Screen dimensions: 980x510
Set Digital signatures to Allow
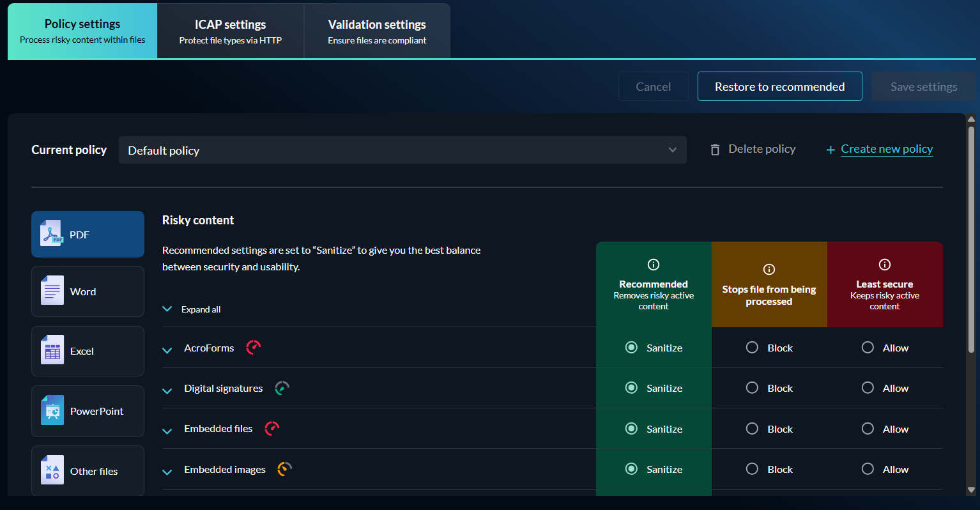tap(868, 388)
